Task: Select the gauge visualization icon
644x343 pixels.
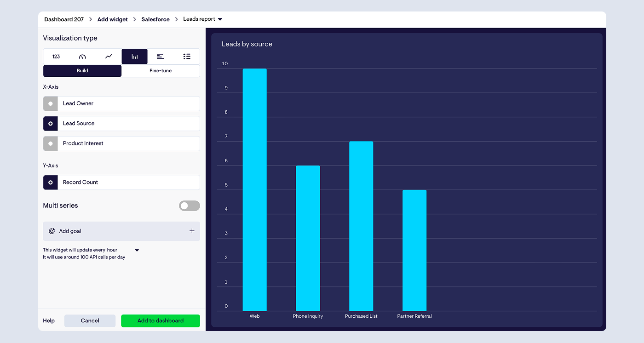Action: 82,57
